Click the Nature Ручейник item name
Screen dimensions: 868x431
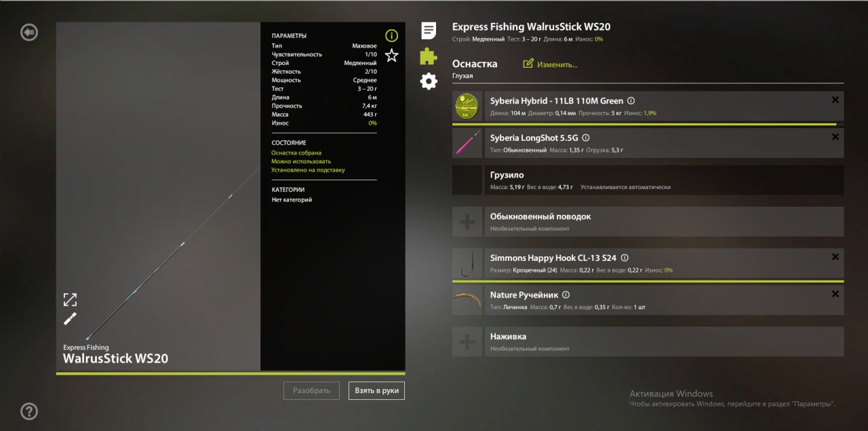coord(524,295)
